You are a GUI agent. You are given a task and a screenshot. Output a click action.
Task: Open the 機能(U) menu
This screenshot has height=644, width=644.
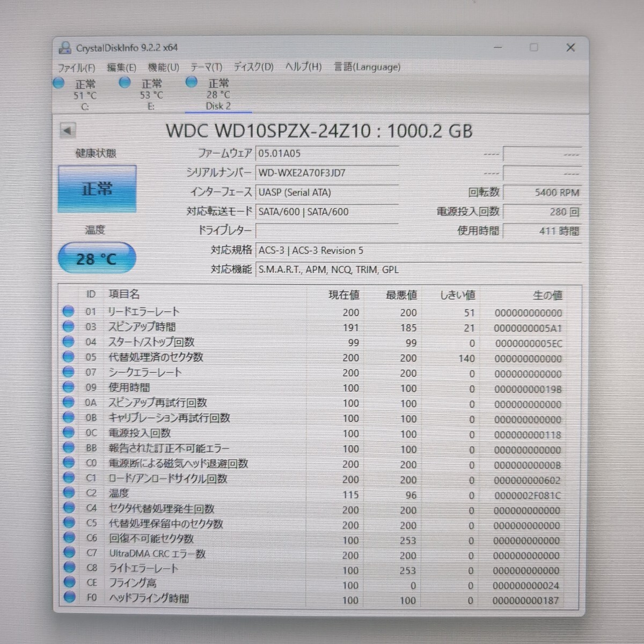tap(163, 67)
